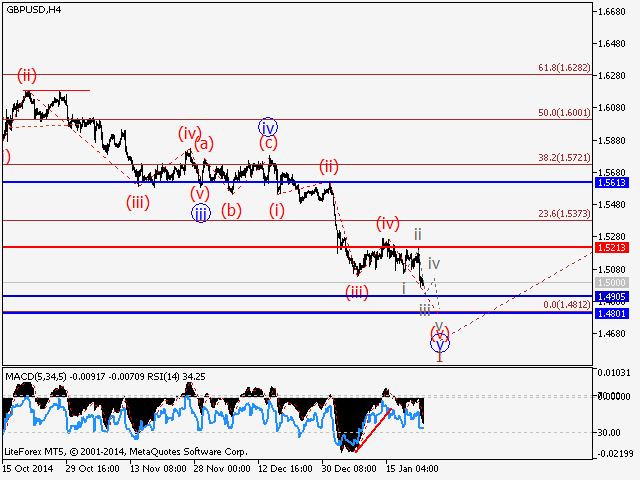Select the 50.0(1.6001) Fibonacci label
640x480 pixels.
564,113
